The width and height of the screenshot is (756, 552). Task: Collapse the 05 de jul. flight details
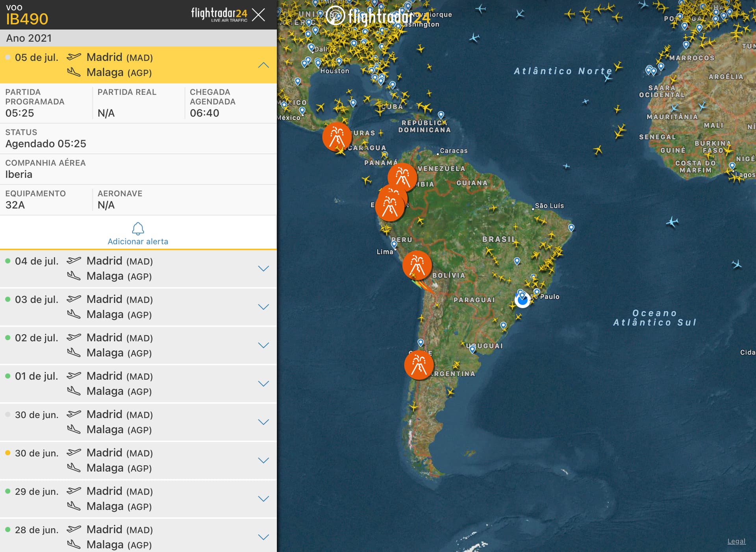(263, 65)
